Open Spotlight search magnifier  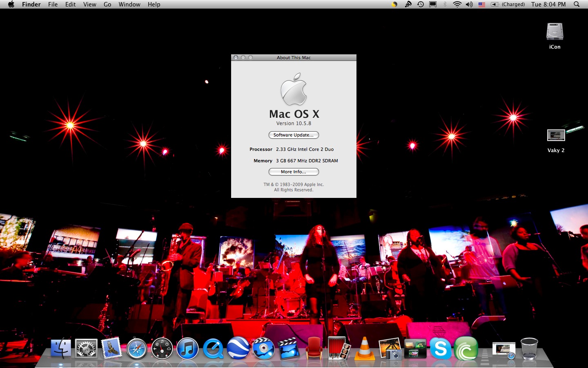[x=577, y=4]
